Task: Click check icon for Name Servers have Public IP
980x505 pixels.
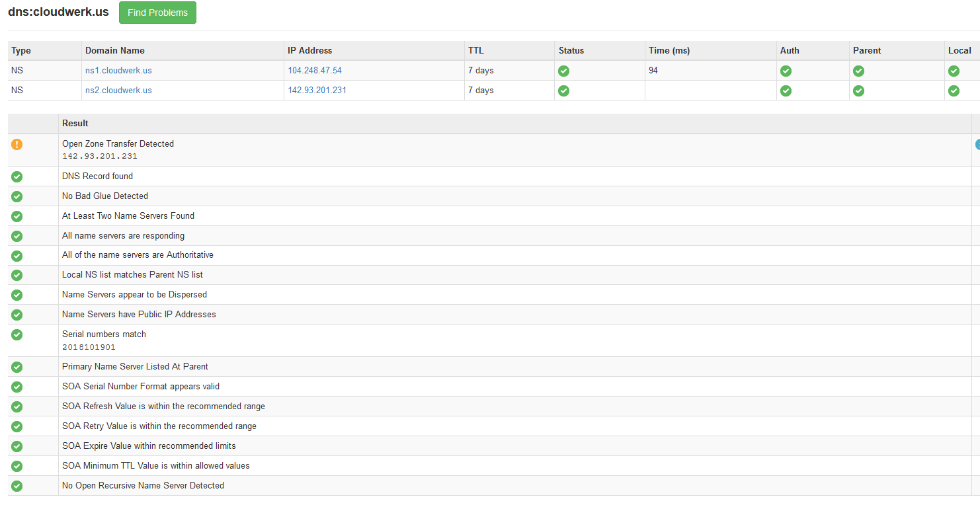Action: click(x=17, y=315)
